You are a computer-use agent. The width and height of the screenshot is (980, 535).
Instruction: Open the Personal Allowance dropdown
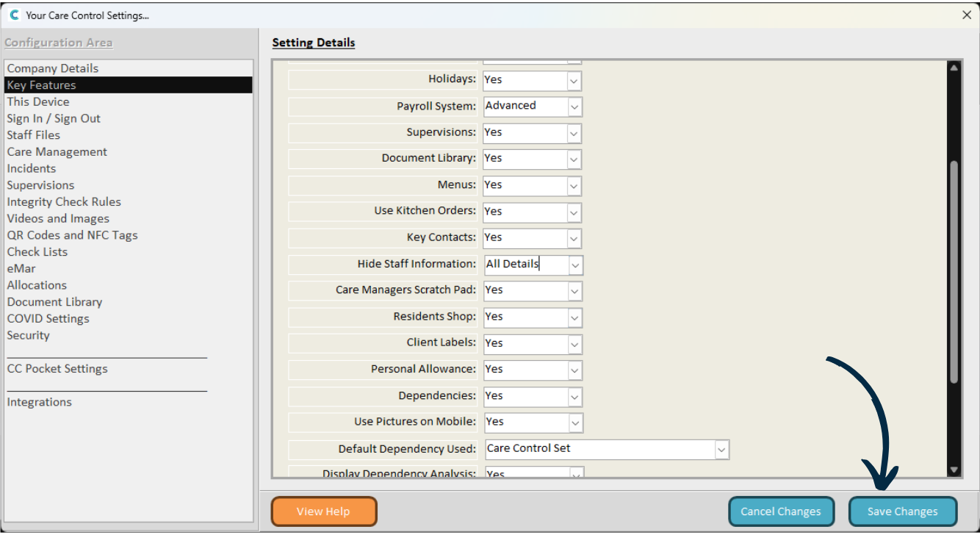(574, 370)
